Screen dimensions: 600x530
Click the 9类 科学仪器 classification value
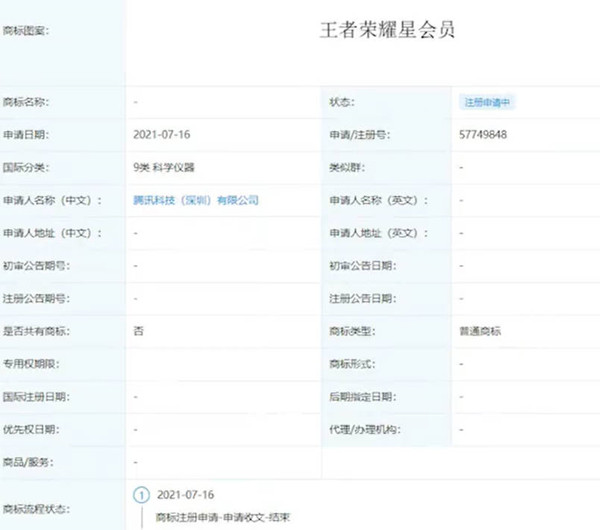tap(164, 167)
